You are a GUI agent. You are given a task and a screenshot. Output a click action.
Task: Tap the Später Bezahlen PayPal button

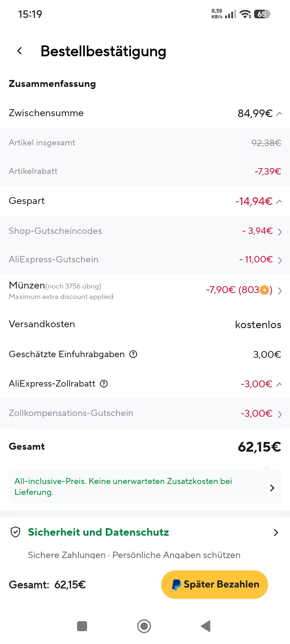pos(214,584)
